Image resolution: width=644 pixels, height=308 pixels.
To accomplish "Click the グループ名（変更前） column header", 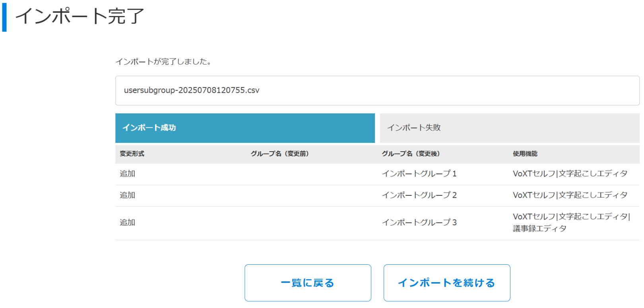I will [279, 154].
